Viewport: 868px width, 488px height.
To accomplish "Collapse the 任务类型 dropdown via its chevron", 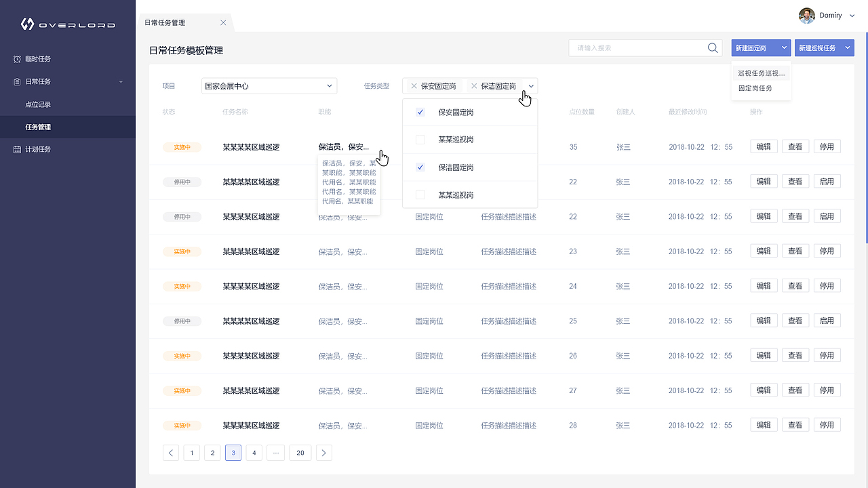I will pyautogui.click(x=532, y=86).
